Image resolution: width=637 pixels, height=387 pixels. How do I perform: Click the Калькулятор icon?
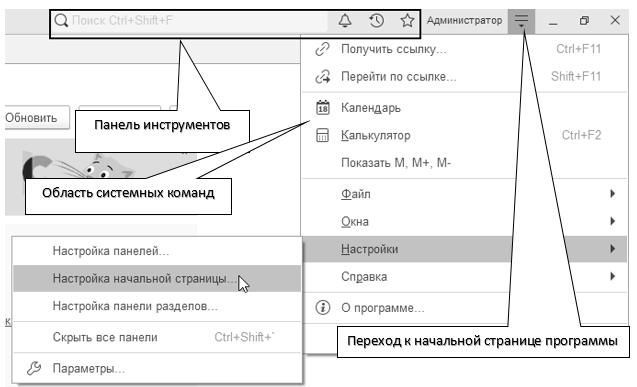322,135
